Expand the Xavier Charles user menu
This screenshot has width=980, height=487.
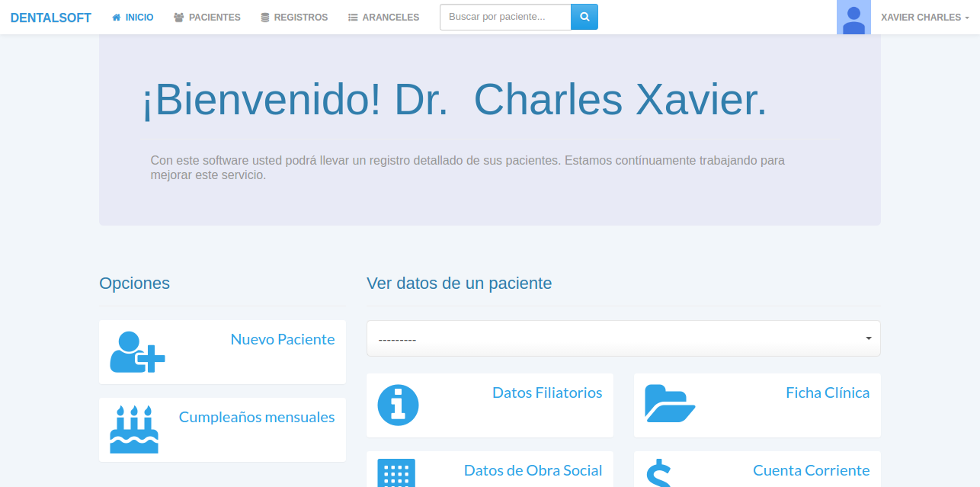pyautogui.click(x=924, y=18)
